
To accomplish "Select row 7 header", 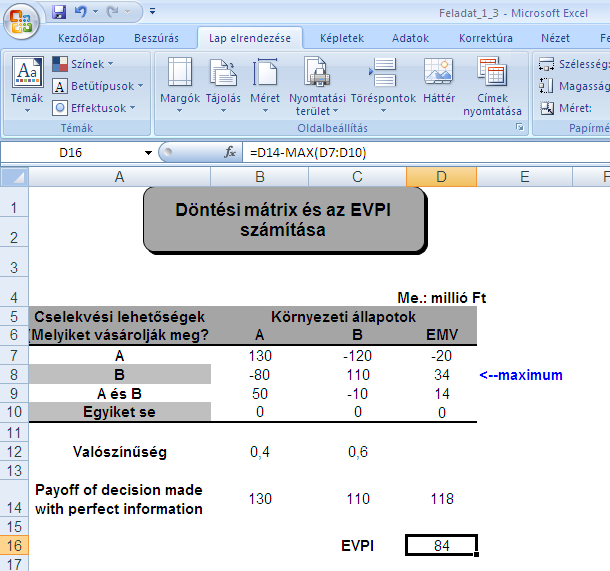I will (14, 355).
